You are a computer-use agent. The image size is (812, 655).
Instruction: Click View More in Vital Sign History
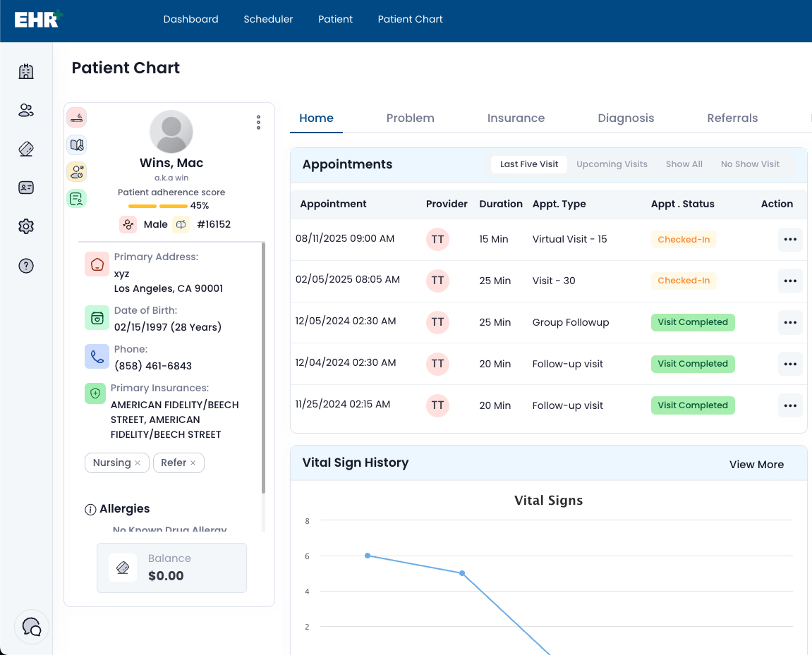pyautogui.click(x=756, y=465)
